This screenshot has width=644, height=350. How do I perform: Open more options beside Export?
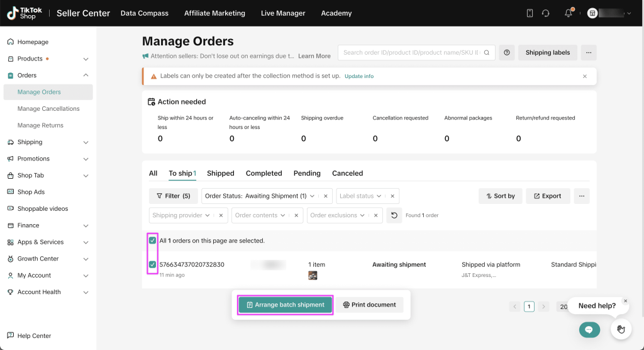point(582,196)
